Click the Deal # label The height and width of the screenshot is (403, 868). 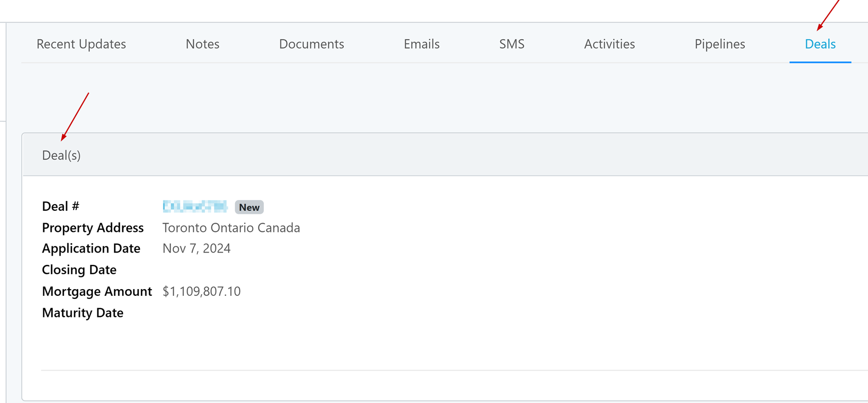pos(61,206)
